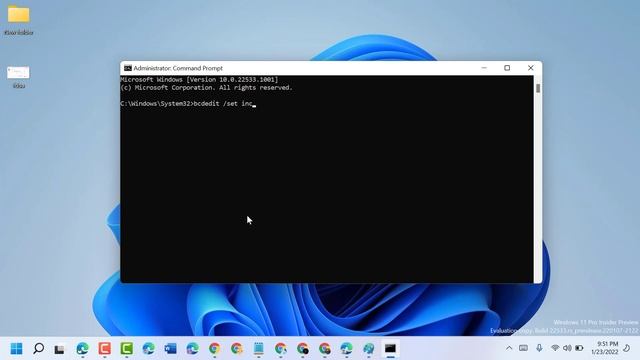Click the 'Administrator: Command Prompt' title text
This screenshot has height=360, width=640.
pyautogui.click(x=178, y=68)
